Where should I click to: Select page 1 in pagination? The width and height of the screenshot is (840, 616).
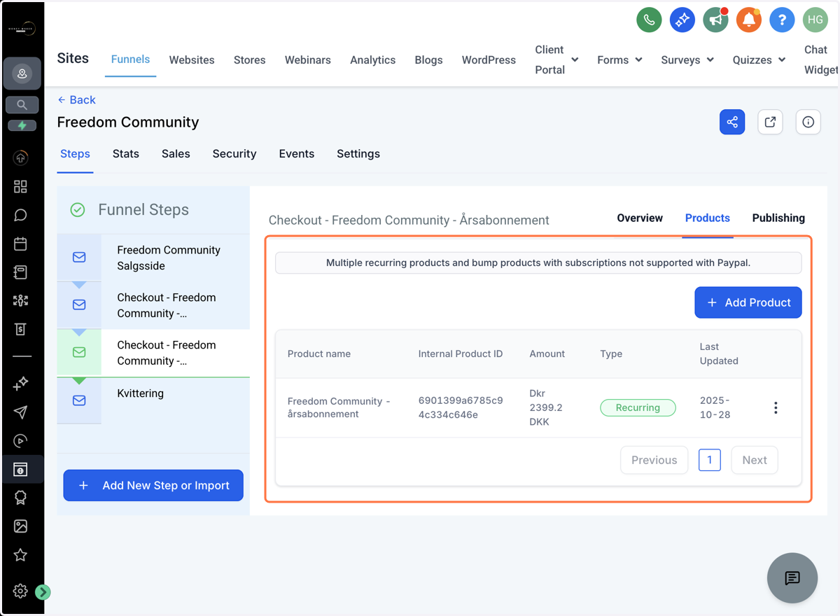tap(710, 460)
